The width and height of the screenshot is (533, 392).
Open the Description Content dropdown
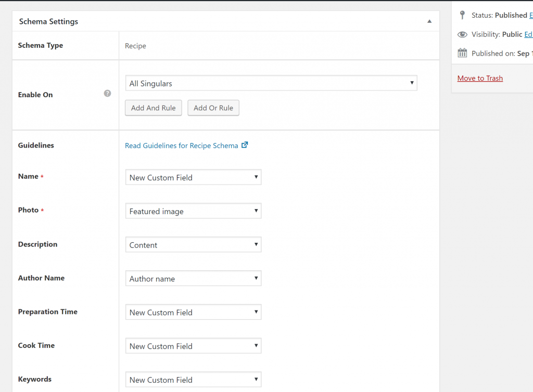click(x=193, y=245)
